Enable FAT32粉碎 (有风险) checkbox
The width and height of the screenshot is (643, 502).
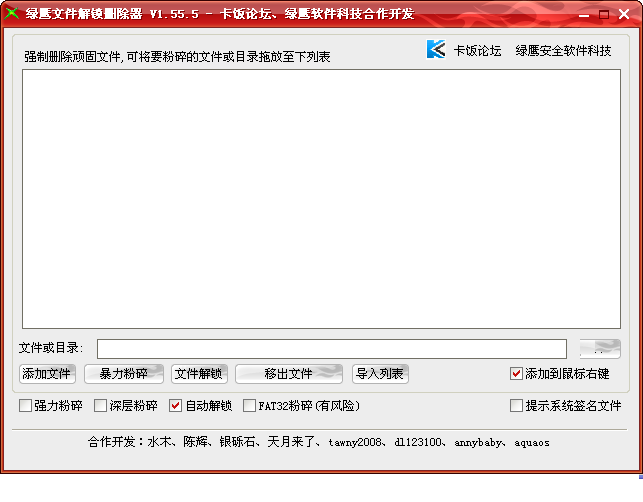[x=250, y=406]
